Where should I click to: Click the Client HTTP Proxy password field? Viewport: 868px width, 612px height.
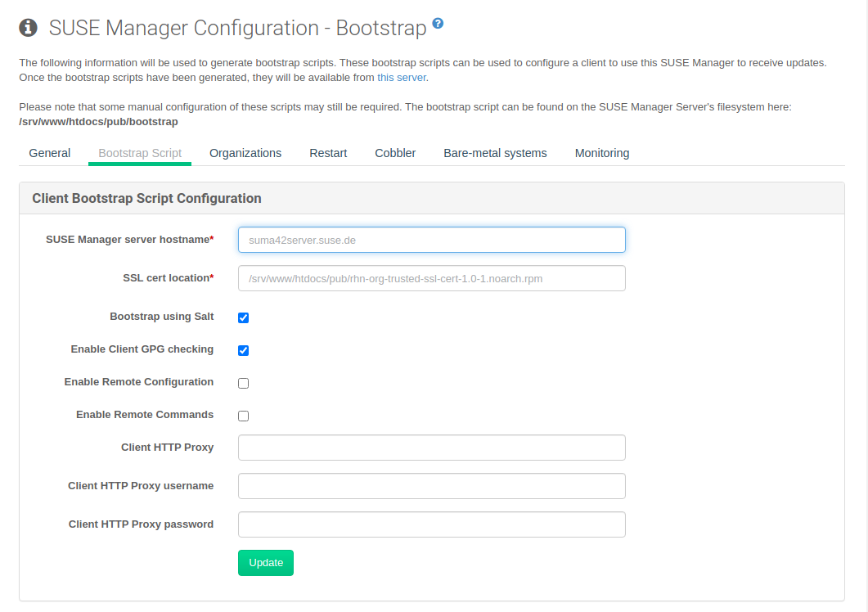[431, 524]
